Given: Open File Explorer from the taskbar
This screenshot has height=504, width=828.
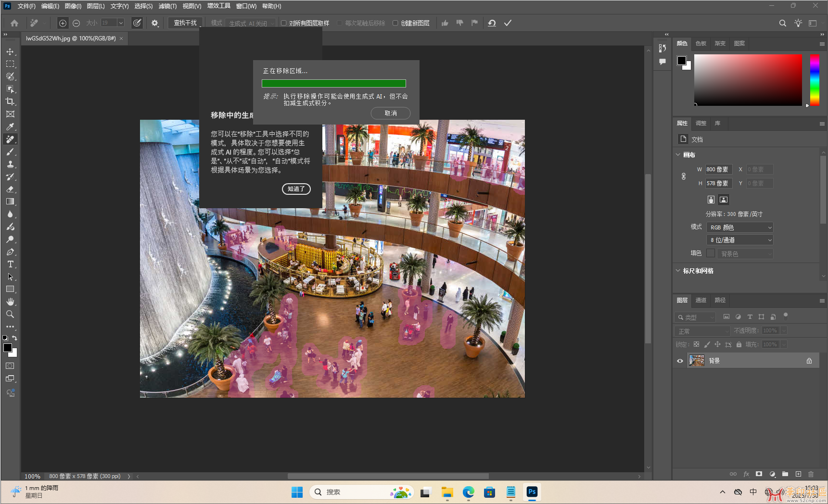Looking at the screenshot, I should [x=447, y=492].
